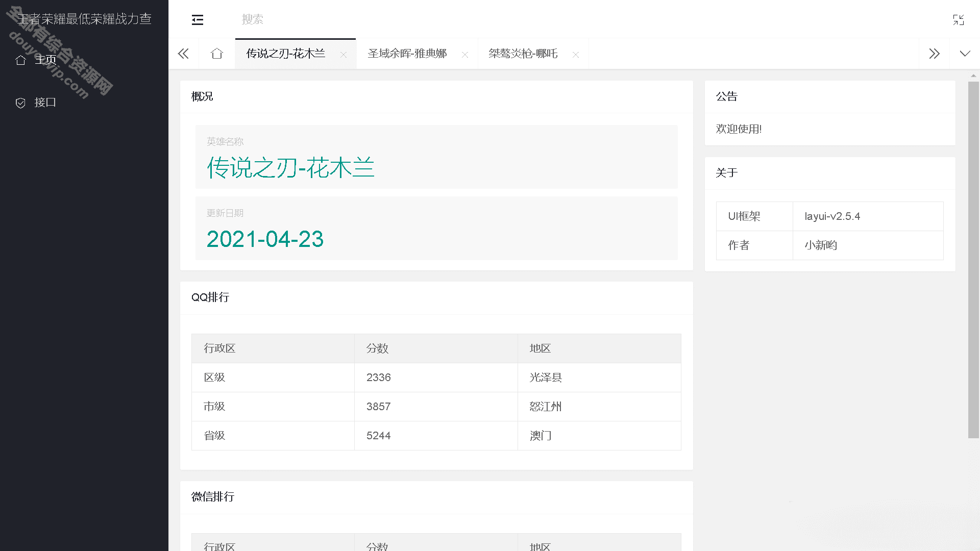Click the score 3857
Viewport: 980px width, 551px height.
[378, 407]
